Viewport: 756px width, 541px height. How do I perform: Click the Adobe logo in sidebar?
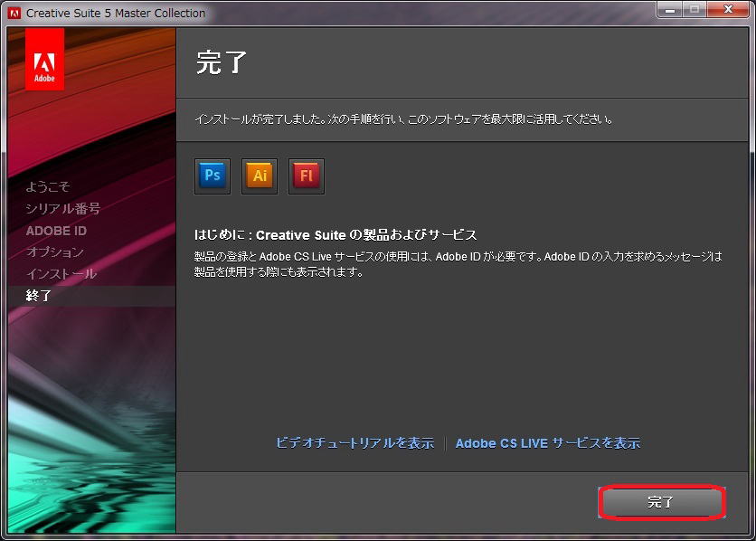(x=44, y=60)
